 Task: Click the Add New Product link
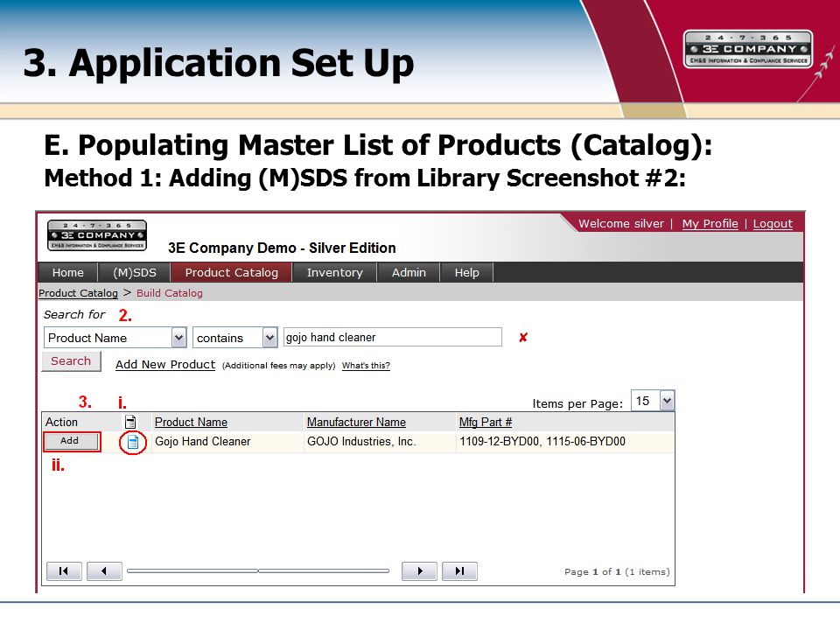pos(165,365)
